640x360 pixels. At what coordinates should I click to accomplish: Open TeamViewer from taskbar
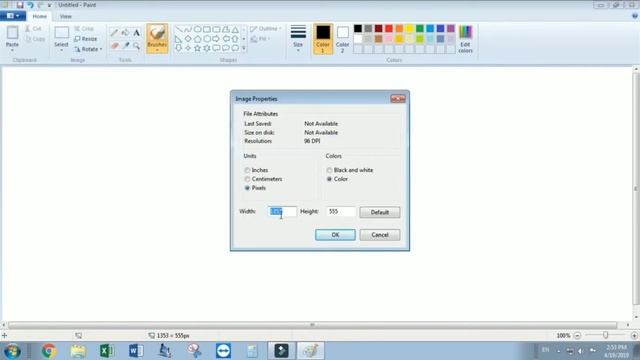pyautogui.click(x=223, y=351)
